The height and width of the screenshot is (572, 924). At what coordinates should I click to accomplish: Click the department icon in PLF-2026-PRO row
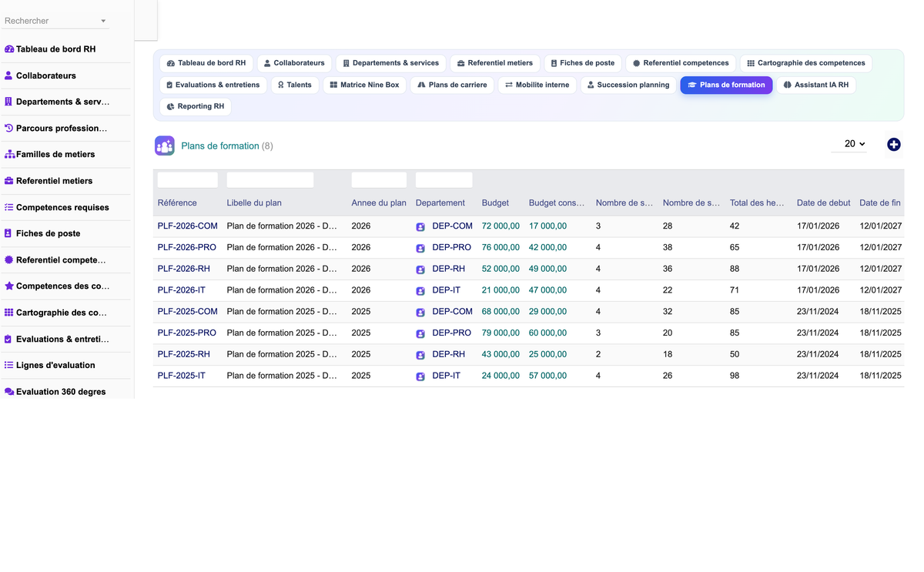coord(420,249)
